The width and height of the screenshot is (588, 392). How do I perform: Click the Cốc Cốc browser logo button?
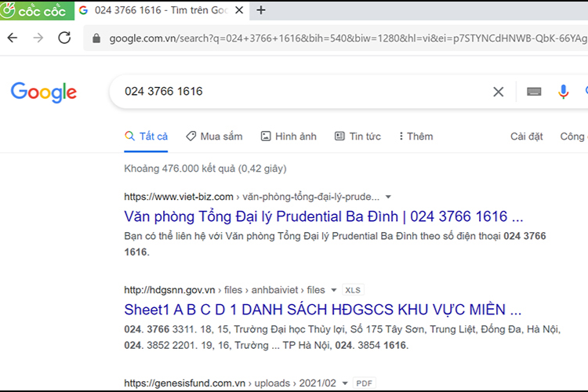[36, 10]
